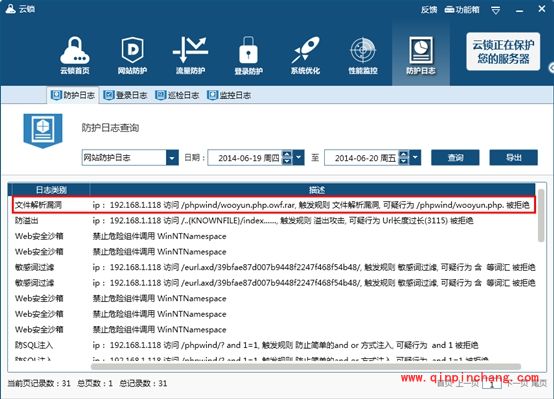
Task: Click the 反馈 feedback link
Action: (x=429, y=10)
